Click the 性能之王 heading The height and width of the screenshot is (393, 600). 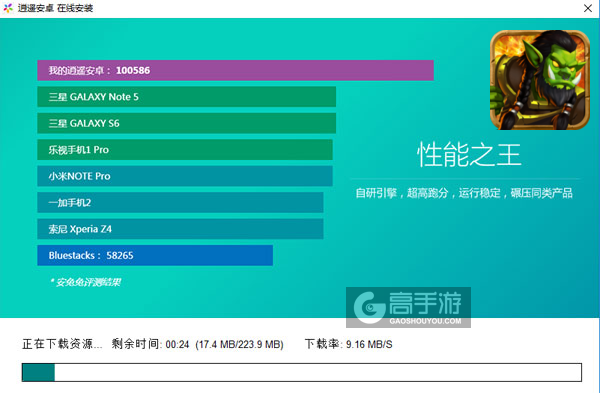coord(469,155)
